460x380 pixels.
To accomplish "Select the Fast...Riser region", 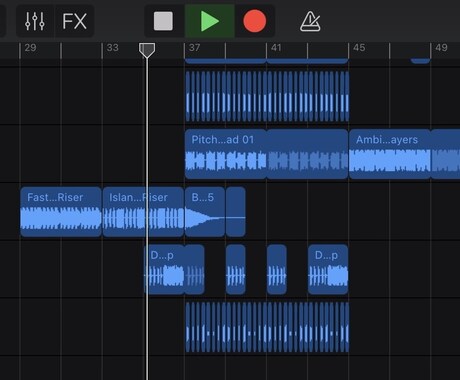I will (x=61, y=212).
